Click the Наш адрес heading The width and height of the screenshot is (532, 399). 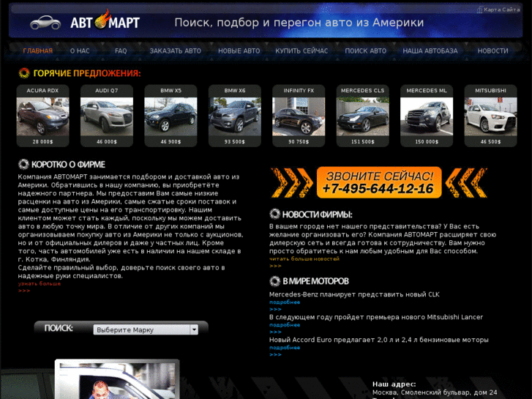[x=394, y=384]
